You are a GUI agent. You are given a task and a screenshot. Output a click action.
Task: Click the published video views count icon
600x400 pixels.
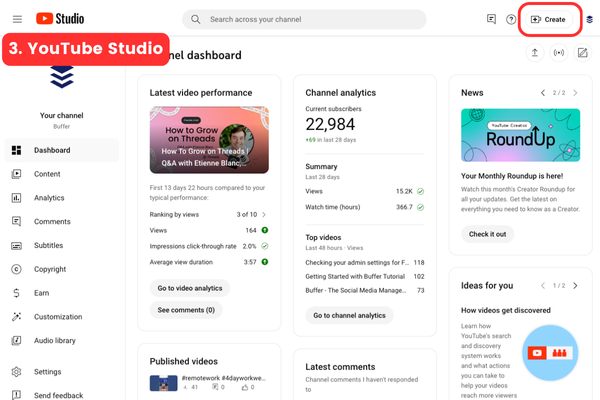(186, 387)
